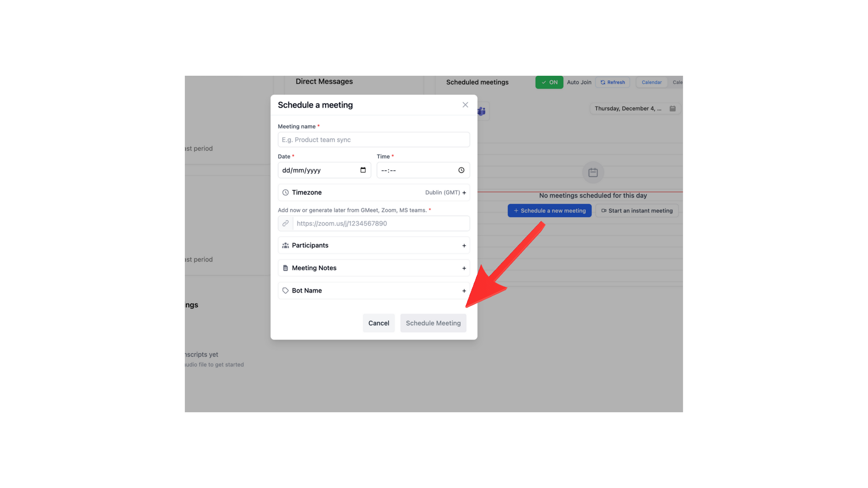Viewport: 868px width, 488px height.
Task: Expand the Participants section
Action: (x=464, y=245)
